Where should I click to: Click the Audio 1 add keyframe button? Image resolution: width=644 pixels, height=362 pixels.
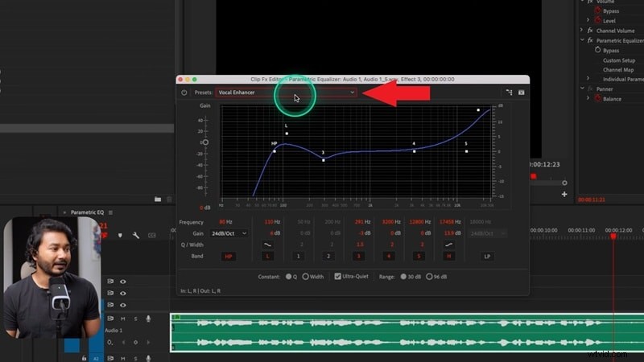coord(135,343)
